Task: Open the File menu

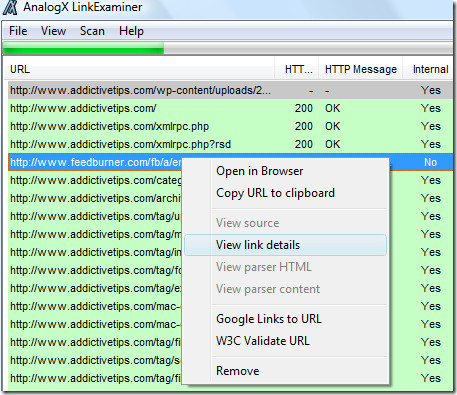Action: (x=18, y=31)
